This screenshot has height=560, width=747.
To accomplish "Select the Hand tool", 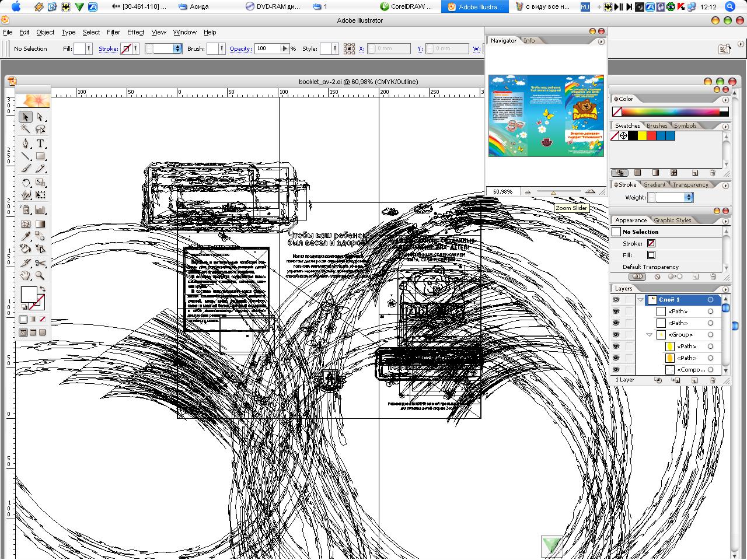I will (x=26, y=275).
